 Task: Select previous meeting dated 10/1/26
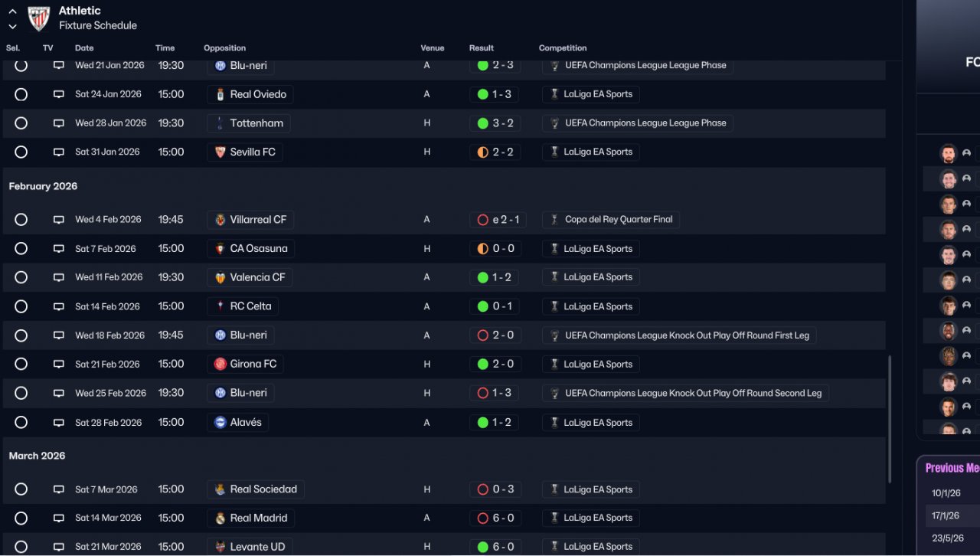(x=946, y=493)
